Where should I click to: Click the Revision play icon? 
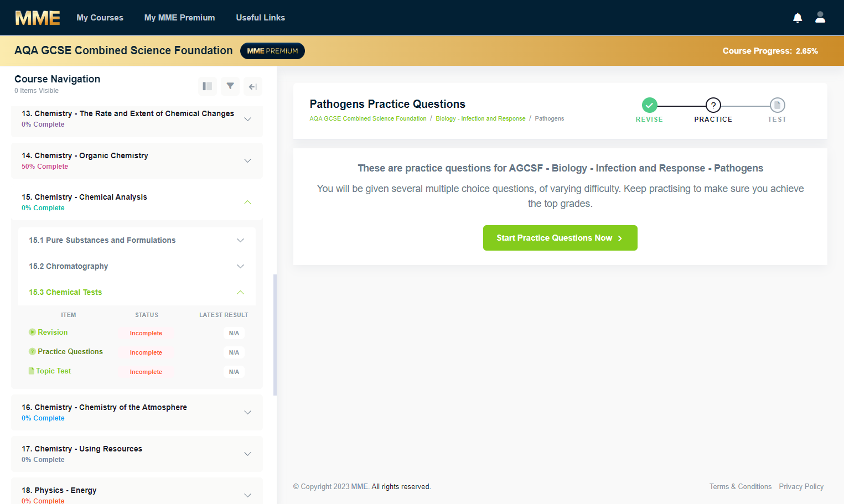click(x=32, y=332)
